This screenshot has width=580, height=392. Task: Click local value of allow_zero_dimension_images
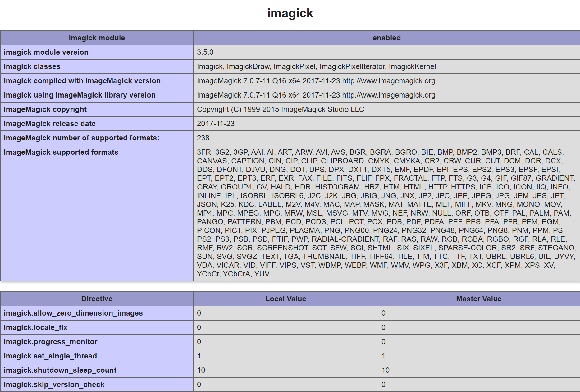pyautogui.click(x=199, y=313)
